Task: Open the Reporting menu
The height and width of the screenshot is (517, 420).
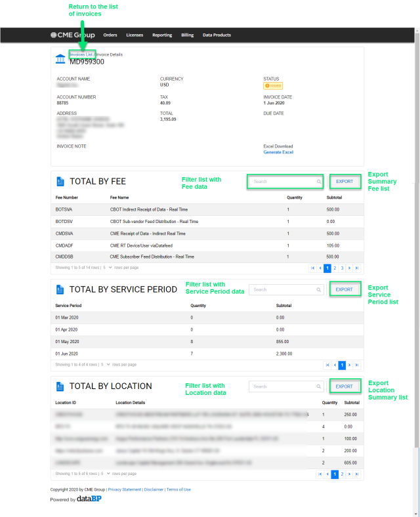Action: [x=162, y=35]
